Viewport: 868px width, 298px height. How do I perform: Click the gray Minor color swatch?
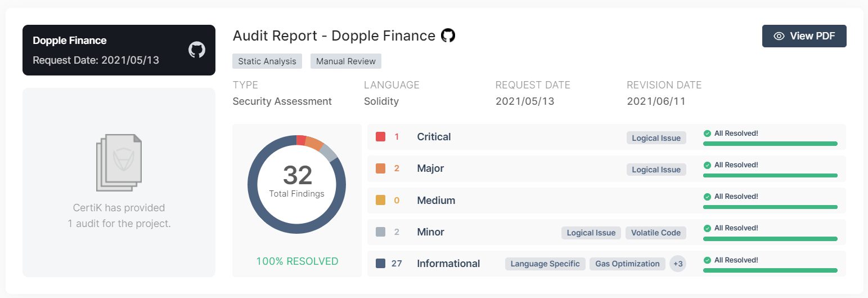(x=380, y=232)
